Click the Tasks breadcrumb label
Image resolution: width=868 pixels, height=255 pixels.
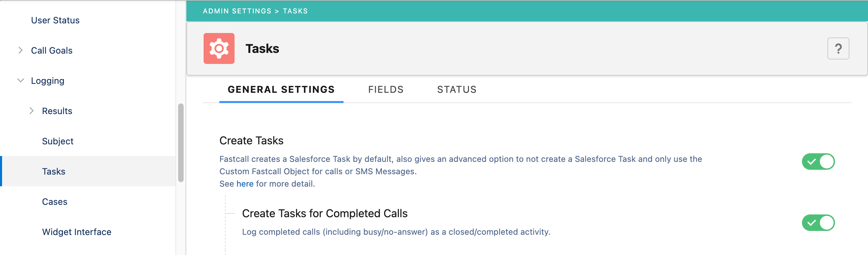295,11
